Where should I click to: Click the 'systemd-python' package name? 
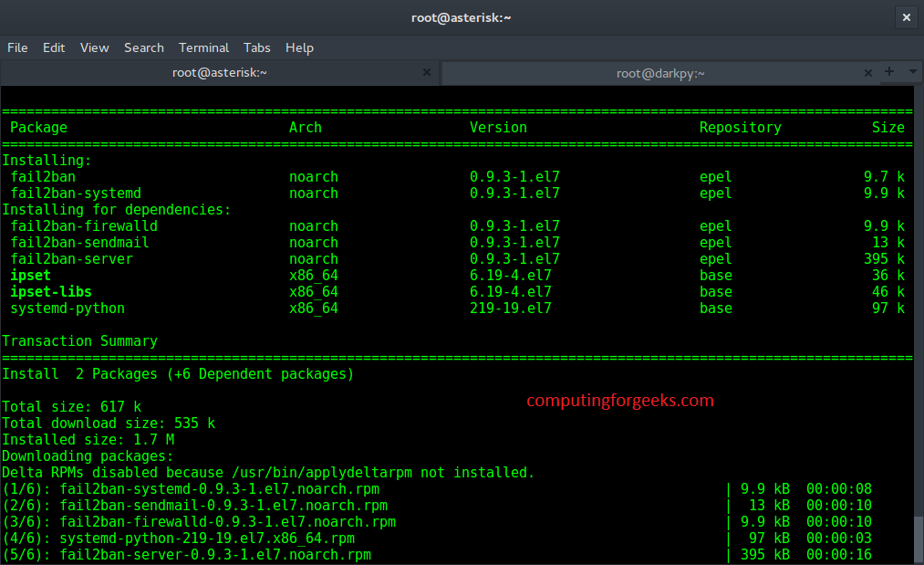67,309
